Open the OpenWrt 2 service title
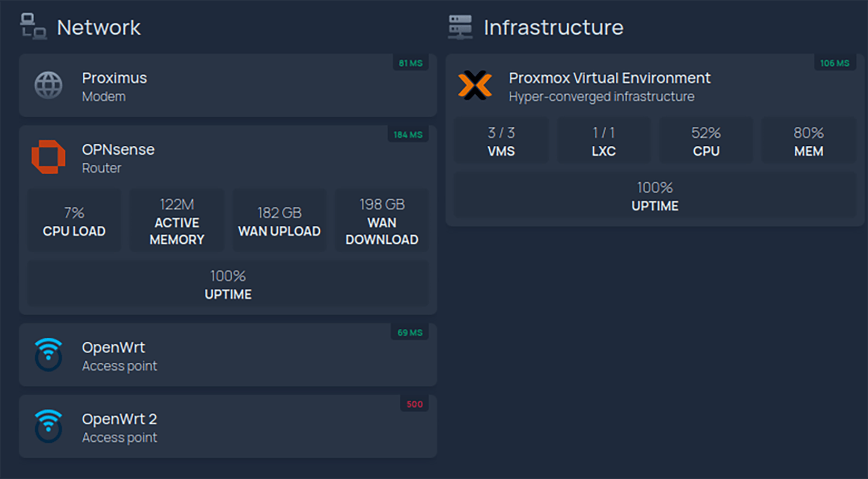Image resolution: width=868 pixels, height=479 pixels. click(119, 420)
